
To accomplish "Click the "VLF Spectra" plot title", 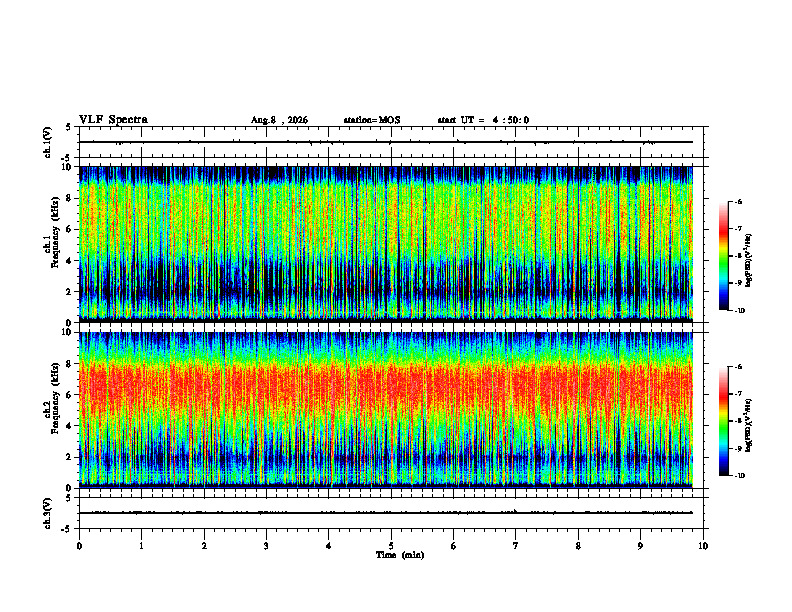I will [113, 120].
